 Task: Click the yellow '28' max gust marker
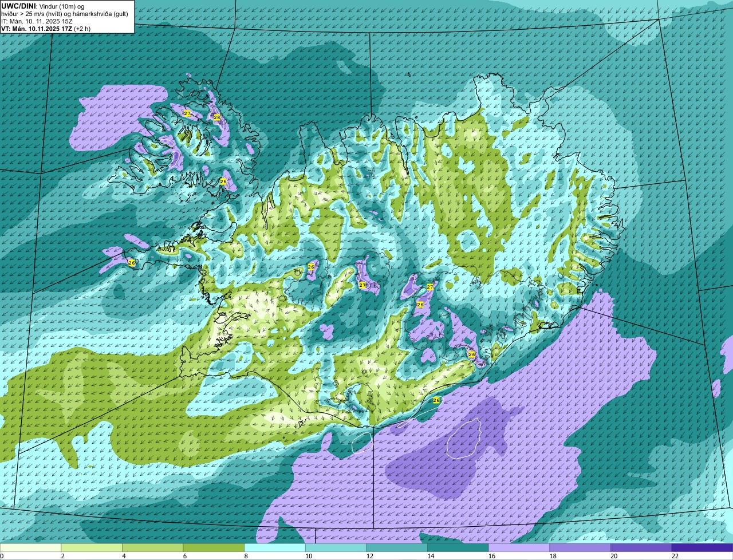pos(216,117)
